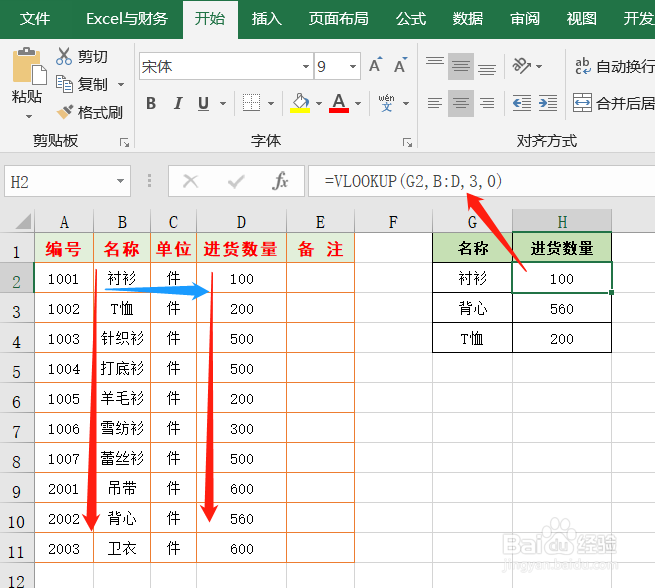Toggle Underline formatting

203,103
